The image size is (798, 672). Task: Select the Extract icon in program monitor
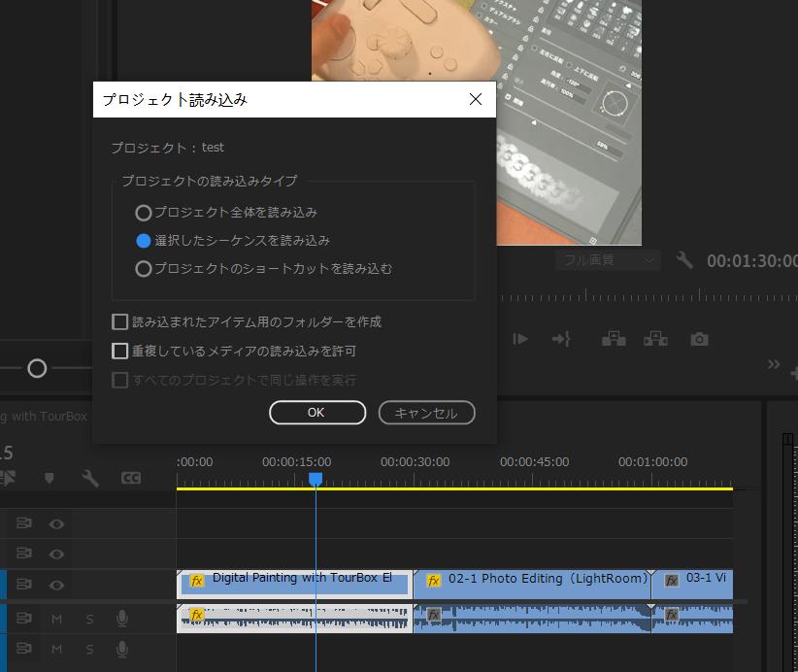point(655,338)
